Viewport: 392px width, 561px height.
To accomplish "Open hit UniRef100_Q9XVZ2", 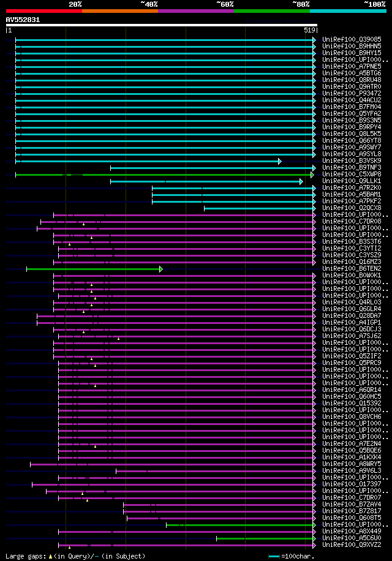I will point(352,545).
